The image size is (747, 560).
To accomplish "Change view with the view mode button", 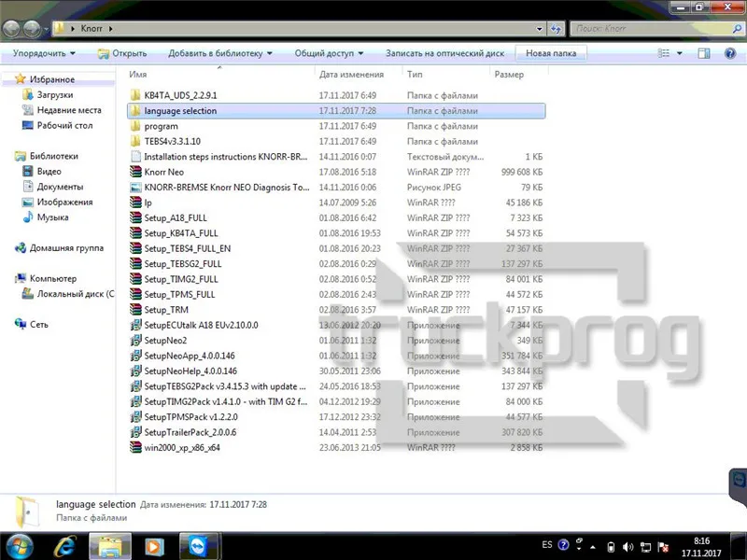I will point(664,53).
